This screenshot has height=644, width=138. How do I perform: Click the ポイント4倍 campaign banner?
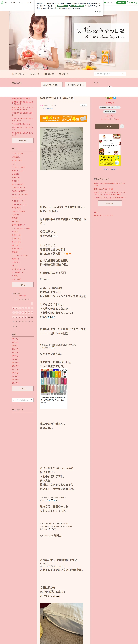click(x=64, y=118)
